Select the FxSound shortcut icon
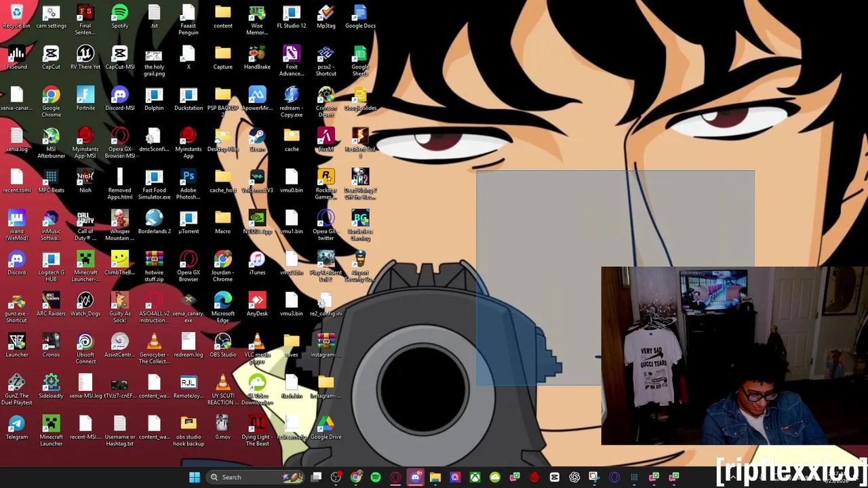 click(16, 58)
